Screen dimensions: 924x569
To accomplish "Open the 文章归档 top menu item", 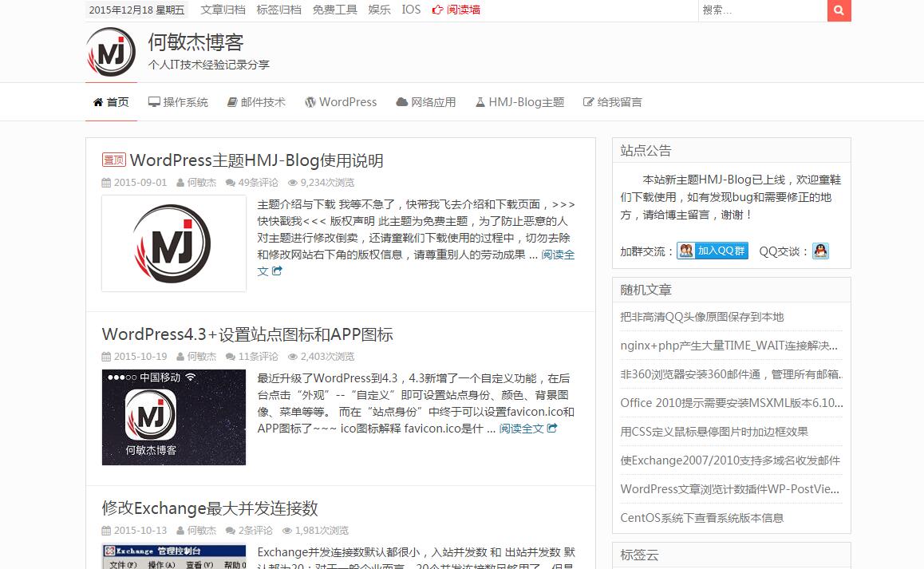I will [223, 10].
